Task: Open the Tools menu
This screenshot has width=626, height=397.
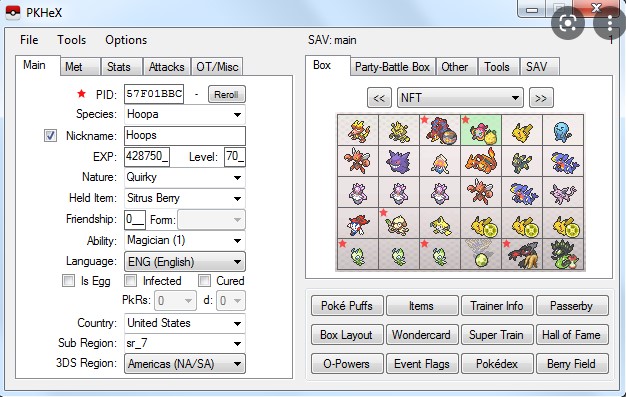Action: (x=71, y=40)
